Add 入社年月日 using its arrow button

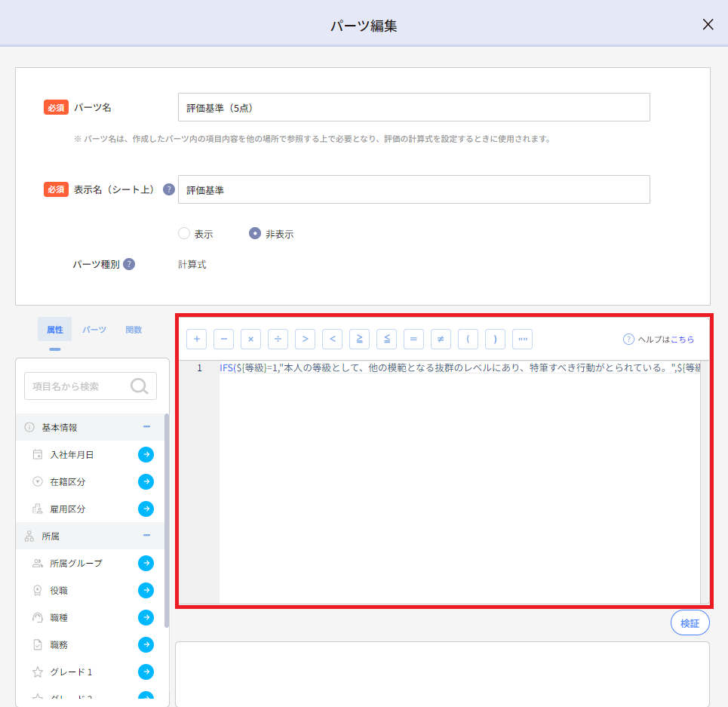146,454
